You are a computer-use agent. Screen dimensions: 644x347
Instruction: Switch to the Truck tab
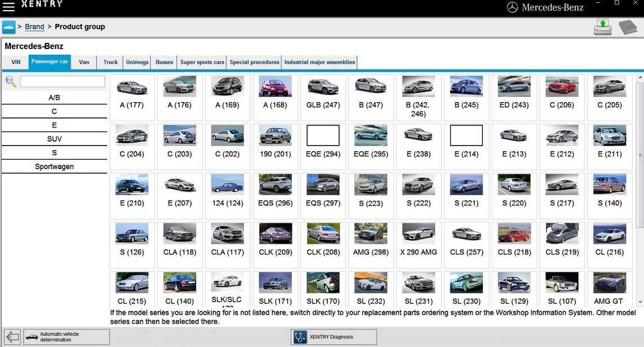pos(110,62)
